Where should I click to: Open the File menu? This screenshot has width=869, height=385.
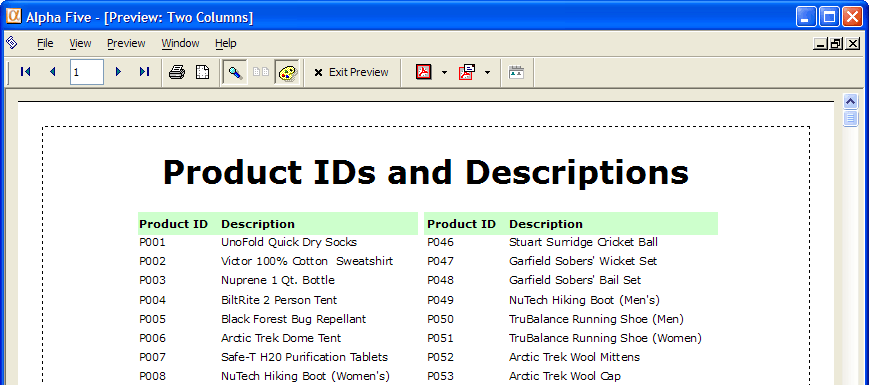click(x=45, y=43)
